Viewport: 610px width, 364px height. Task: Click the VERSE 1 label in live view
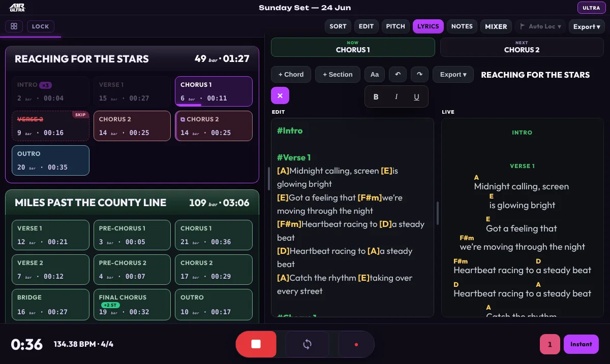coord(522,166)
